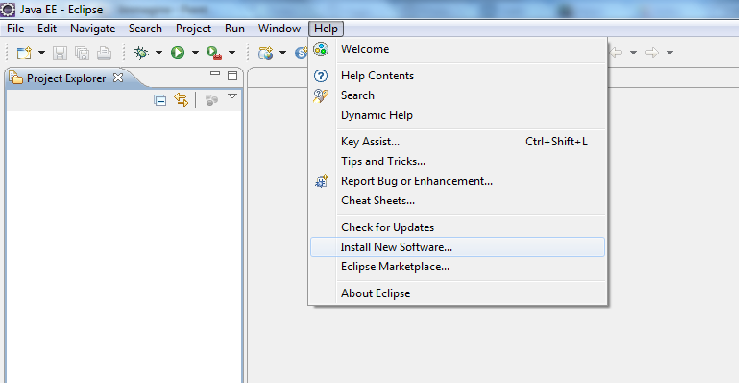Open the Run menu
The image size is (739, 383).
pos(235,28)
